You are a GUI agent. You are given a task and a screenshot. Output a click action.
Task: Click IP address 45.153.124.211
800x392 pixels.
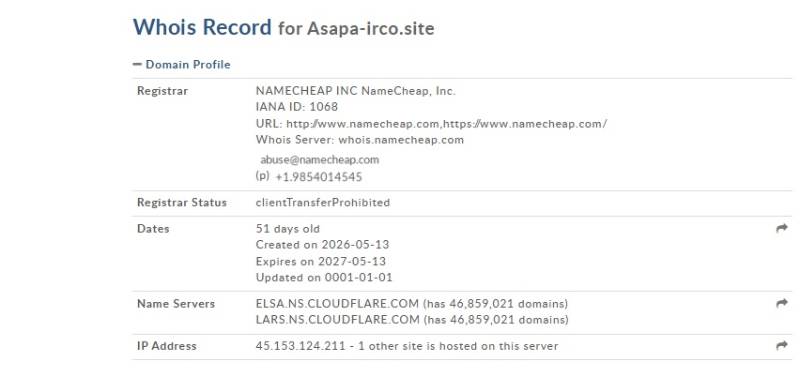(x=301, y=346)
